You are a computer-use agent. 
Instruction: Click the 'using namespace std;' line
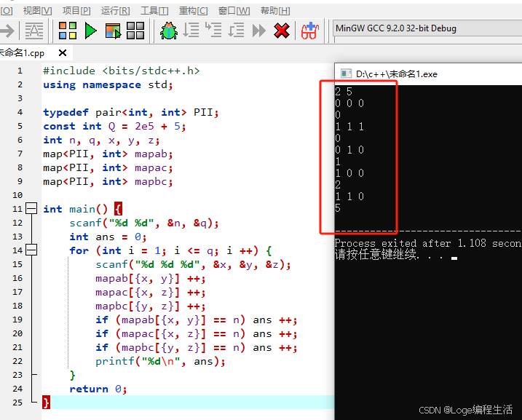coord(108,85)
